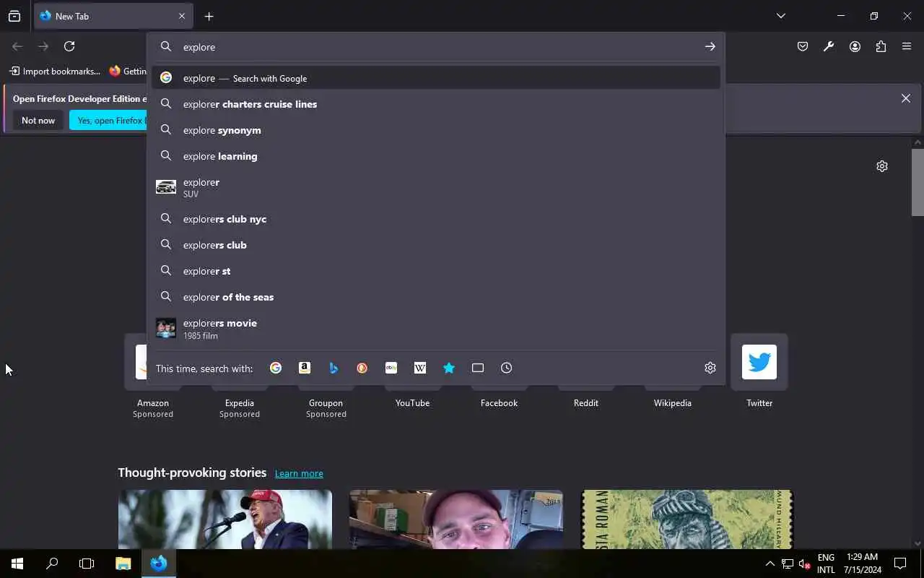Open Task View on the taskbar
Screen dimensions: 924x578
[x=87, y=564]
